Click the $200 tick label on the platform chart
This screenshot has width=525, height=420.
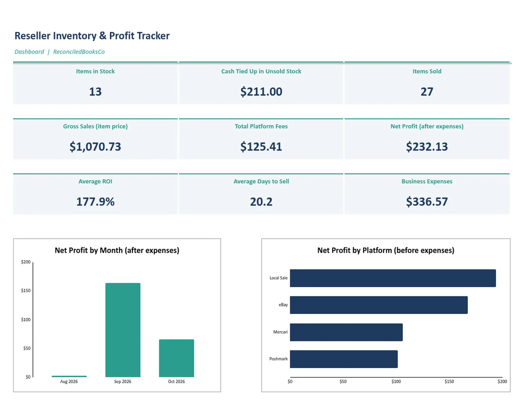pyautogui.click(x=502, y=382)
